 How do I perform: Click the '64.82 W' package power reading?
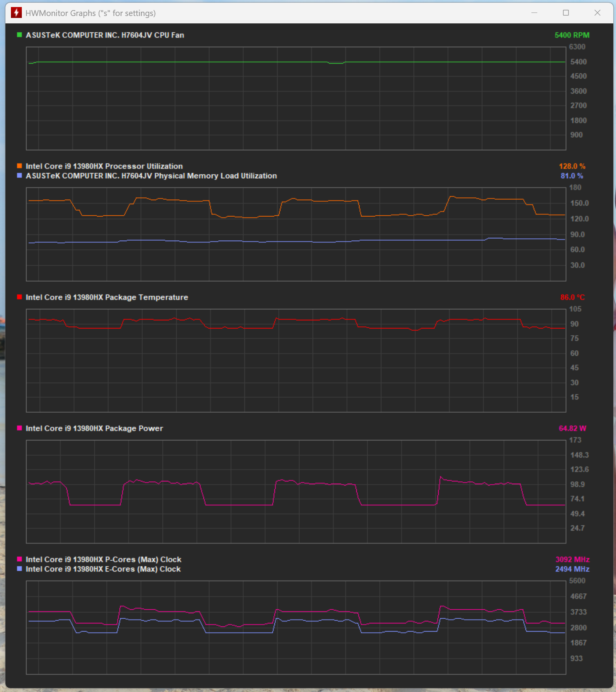coord(572,428)
